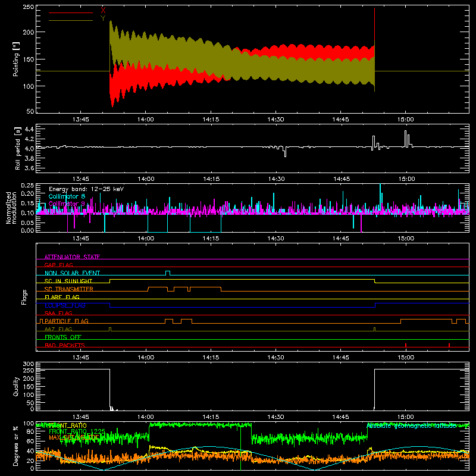Image resolution: width=476 pixels, height=476 pixels.
Task: Click 0.25 on Normalized modulation axis
Action: point(28,186)
